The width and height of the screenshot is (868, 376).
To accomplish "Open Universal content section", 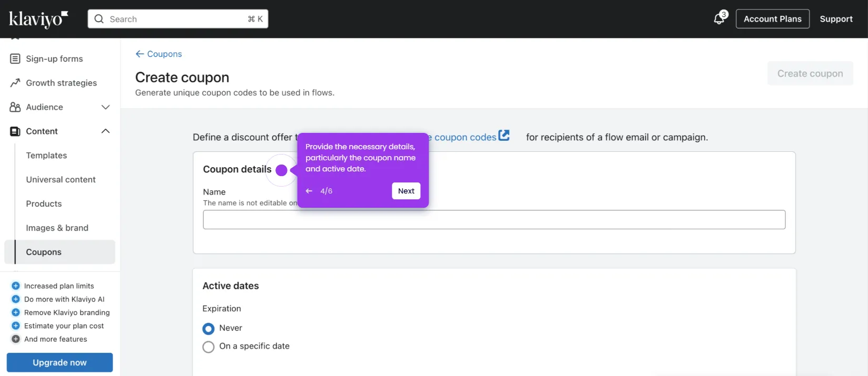I will tap(61, 180).
